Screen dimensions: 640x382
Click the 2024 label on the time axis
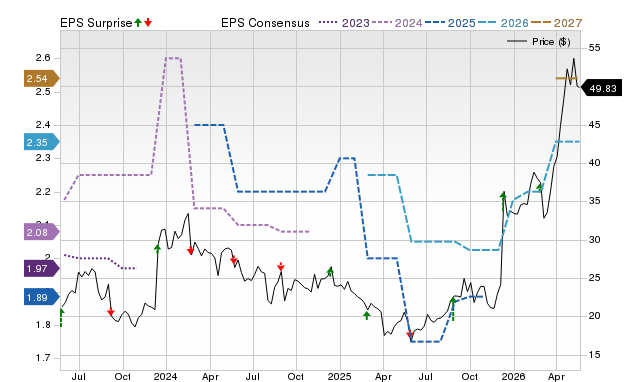[165, 376]
